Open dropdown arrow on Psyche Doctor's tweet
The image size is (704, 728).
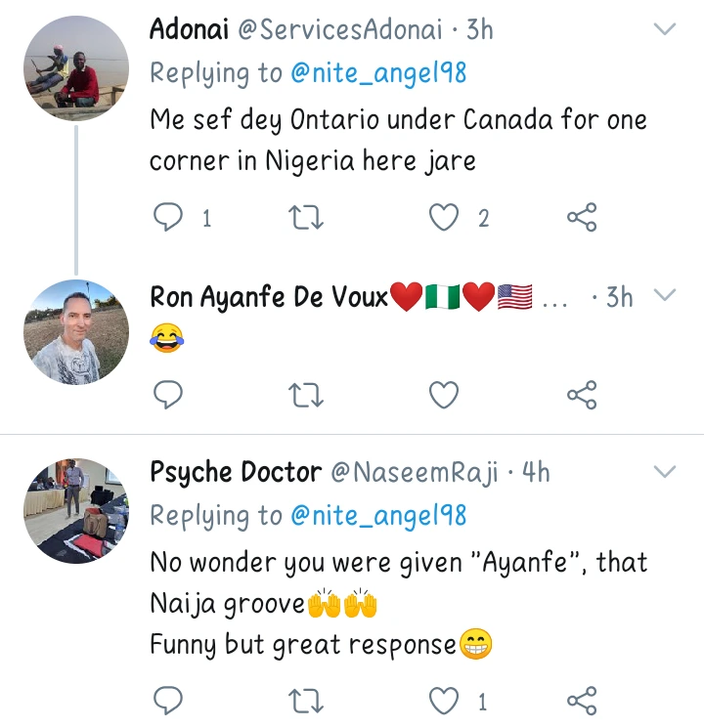[665, 473]
